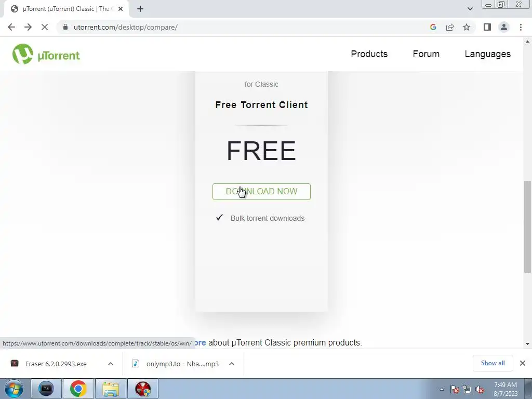Open the Forum link

coord(426,54)
